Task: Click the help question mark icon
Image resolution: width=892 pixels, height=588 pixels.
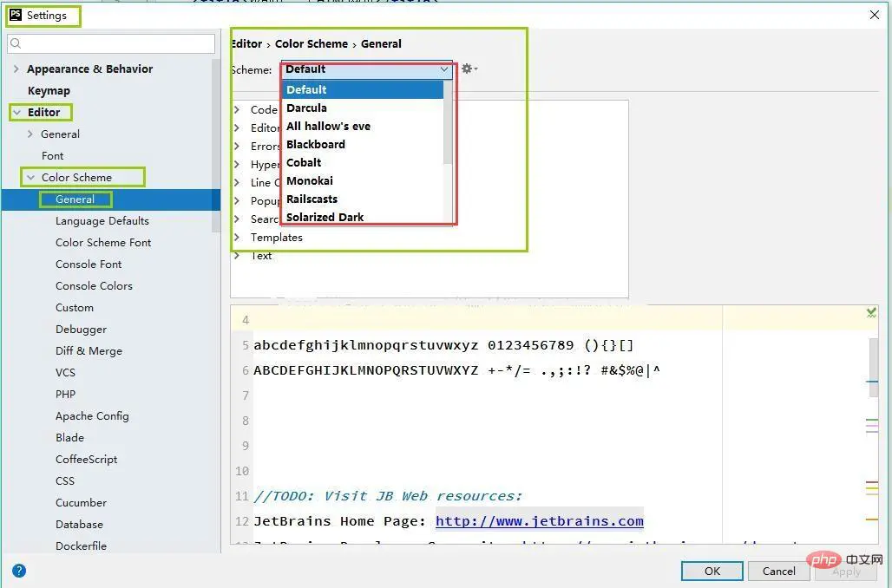Action: (x=19, y=571)
